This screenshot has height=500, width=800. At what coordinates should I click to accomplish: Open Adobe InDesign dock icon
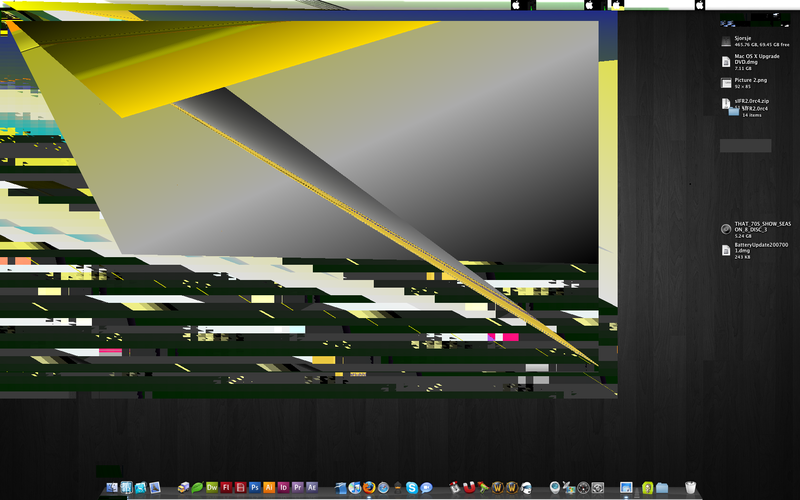point(284,487)
